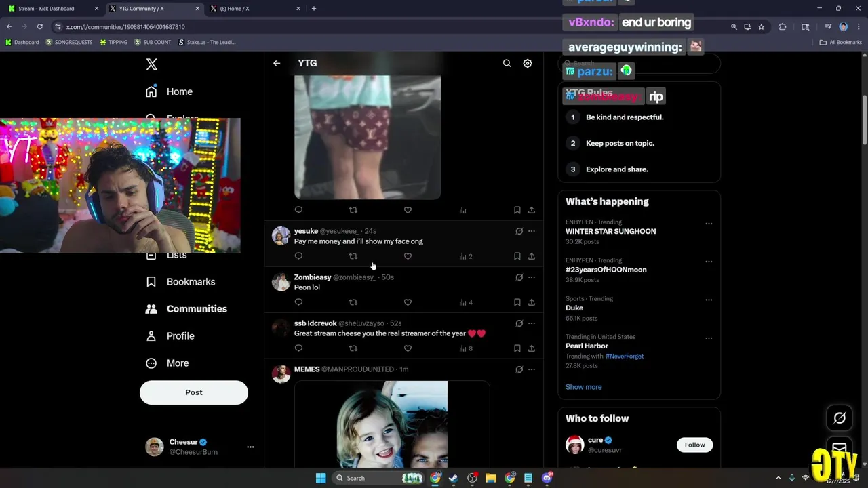This screenshot has height=488, width=868.
Task: Open All Bookmarks folder
Action: click(841, 42)
